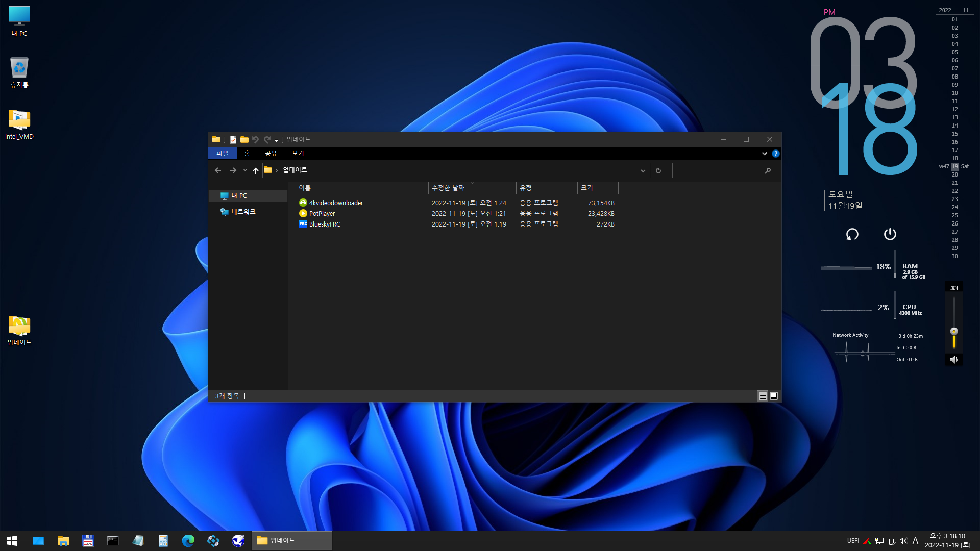The height and width of the screenshot is (551, 980).
Task: Click the USB safely remove tray icon
Action: 892,541
